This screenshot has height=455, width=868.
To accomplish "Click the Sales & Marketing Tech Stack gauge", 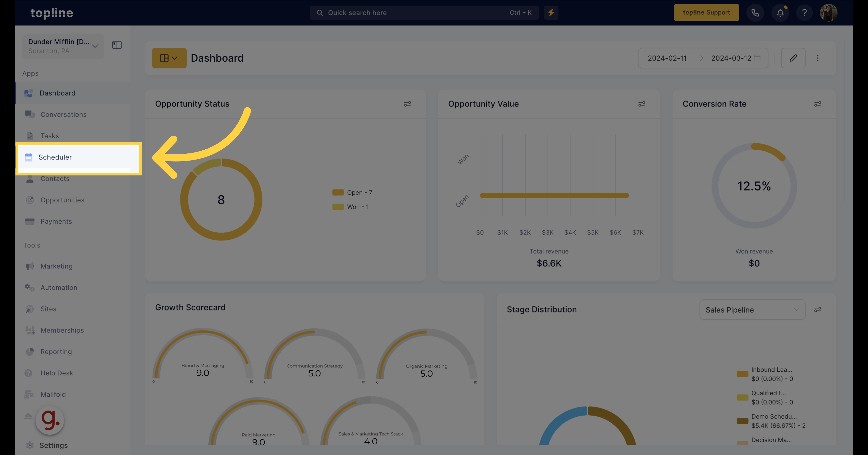I will tap(371, 421).
